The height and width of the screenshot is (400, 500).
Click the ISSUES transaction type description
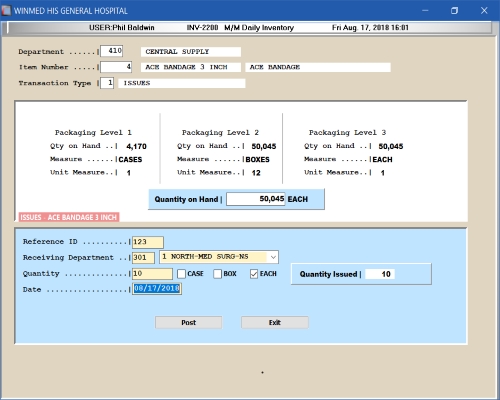click(182, 83)
